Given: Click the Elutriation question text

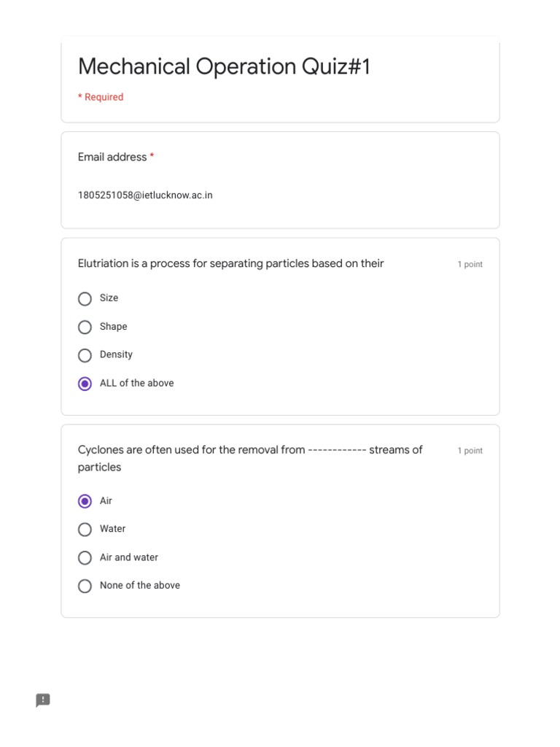Looking at the screenshot, I should coord(230,263).
